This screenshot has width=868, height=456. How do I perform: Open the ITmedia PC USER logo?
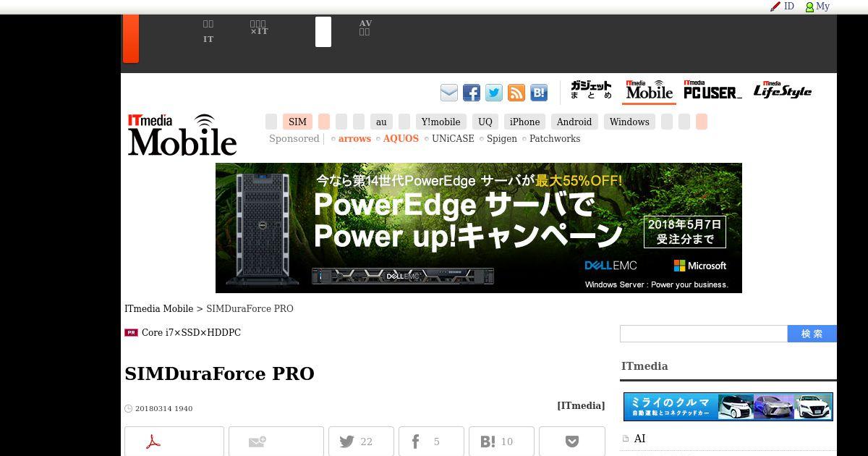712,90
